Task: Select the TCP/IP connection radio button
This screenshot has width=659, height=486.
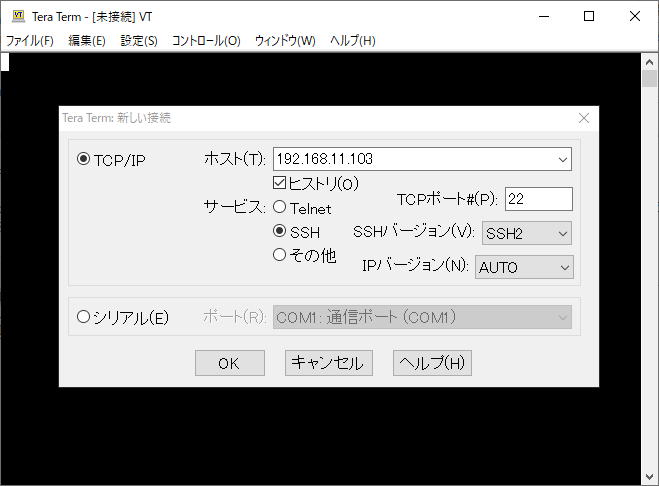Action: click(83, 160)
